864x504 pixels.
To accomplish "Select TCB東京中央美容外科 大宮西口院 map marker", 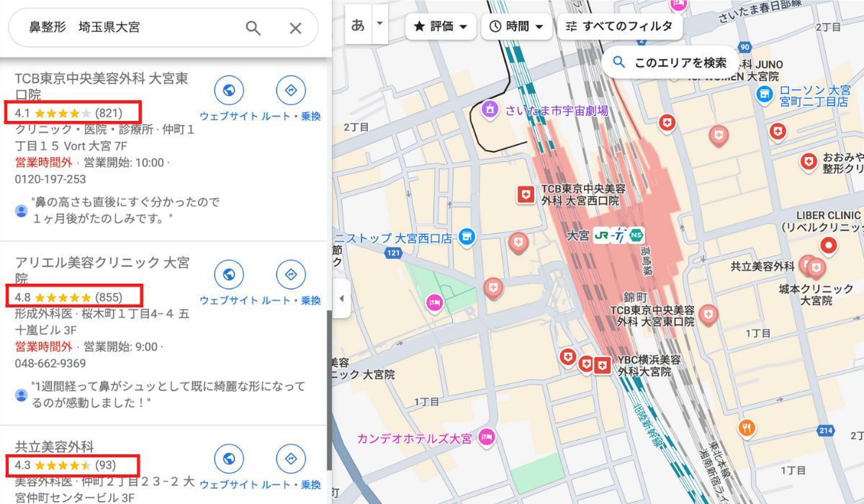I will pyautogui.click(x=527, y=194).
